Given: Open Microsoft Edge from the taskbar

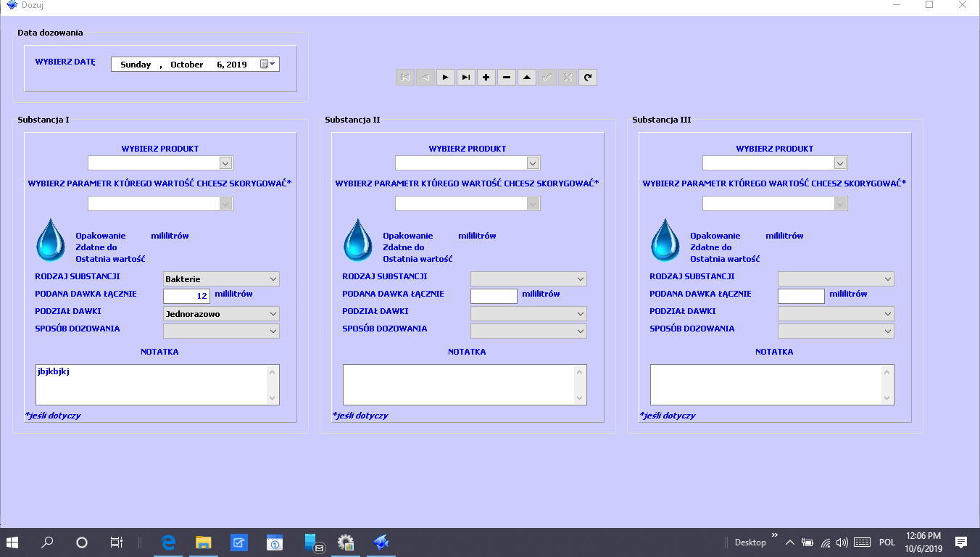Looking at the screenshot, I should tap(169, 542).
